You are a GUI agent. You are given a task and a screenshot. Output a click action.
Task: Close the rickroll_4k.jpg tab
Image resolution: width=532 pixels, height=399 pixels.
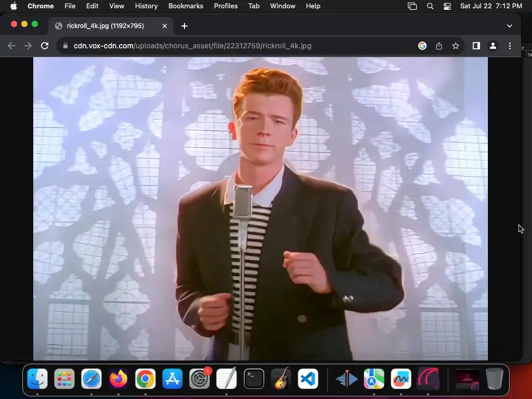pyautogui.click(x=165, y=26)
